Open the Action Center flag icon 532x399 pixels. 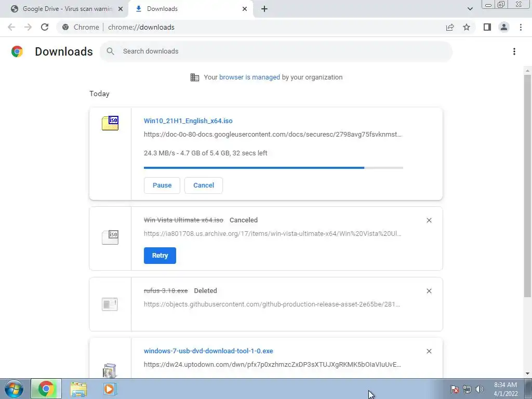[455, 389]
